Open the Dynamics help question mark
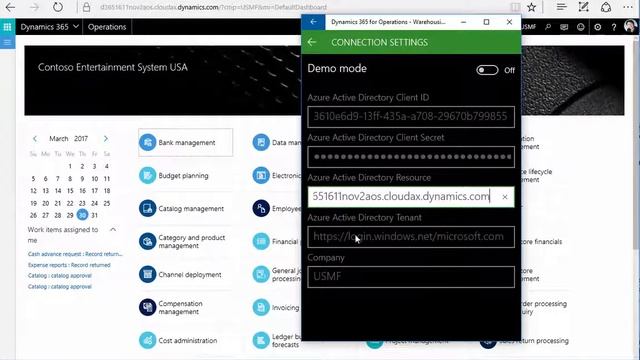Image resolution: width=640 pixels, height=360 pixels. point(614,27)
